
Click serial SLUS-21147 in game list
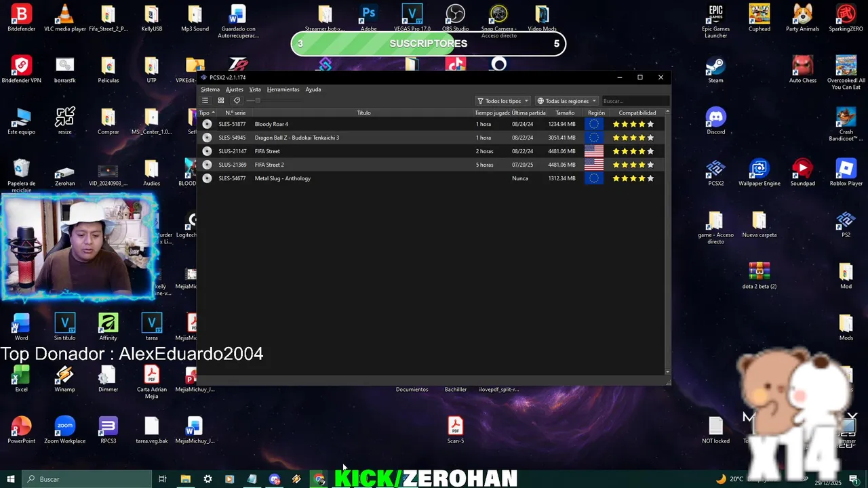[x=233, y=151]
